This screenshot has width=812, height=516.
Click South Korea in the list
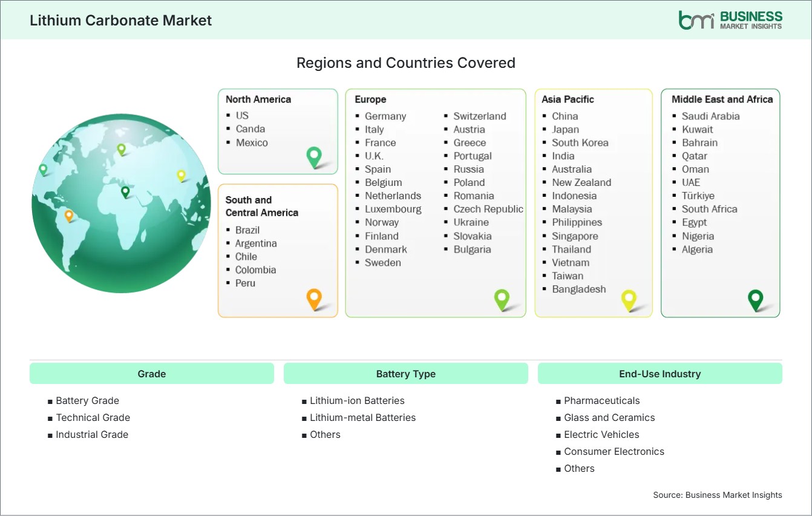[x=580, y=143]
